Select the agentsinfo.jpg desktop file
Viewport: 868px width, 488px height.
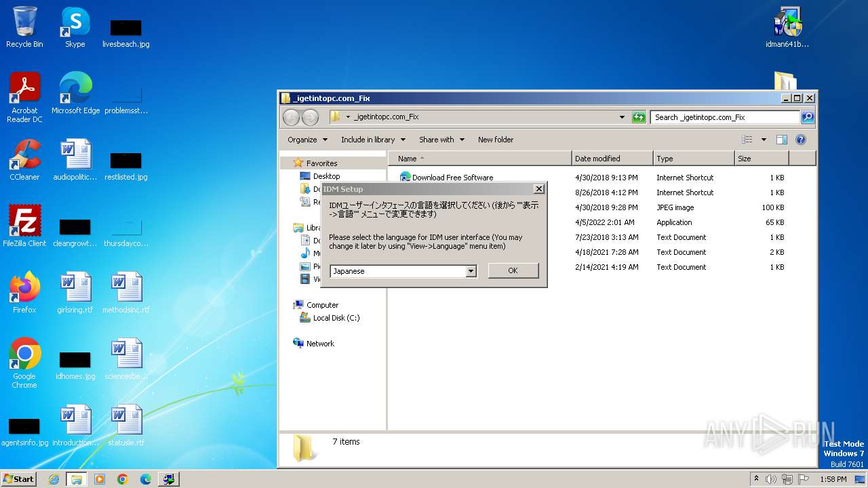24,432
